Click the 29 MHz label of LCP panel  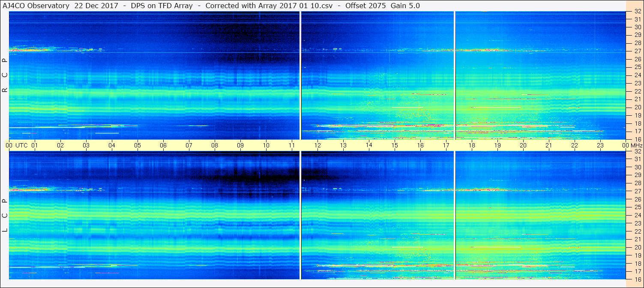point(638,175)
